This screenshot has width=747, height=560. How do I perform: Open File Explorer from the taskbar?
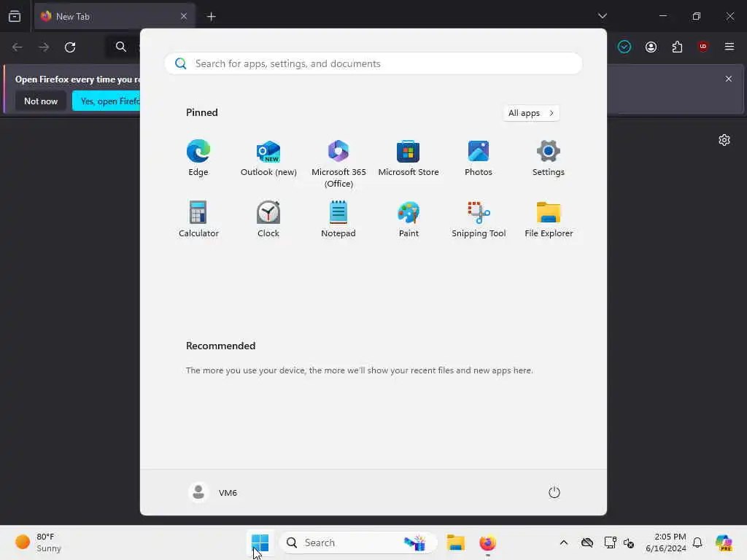pos(455,542)
